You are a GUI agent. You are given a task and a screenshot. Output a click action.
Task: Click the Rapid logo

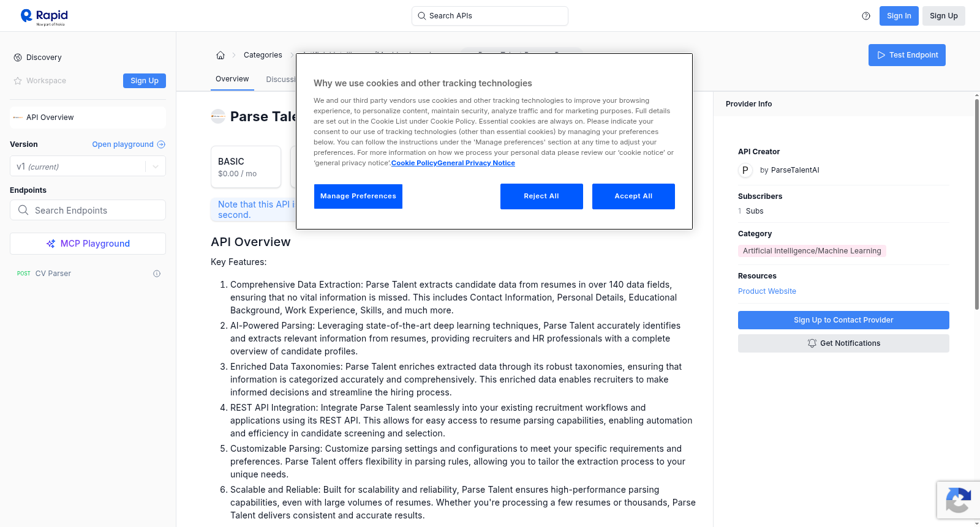point(44,17)
